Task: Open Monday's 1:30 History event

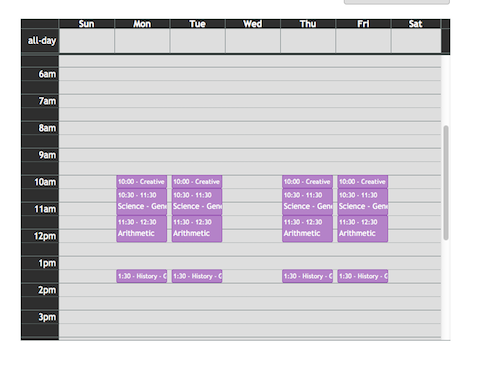Action: [x=142, y=276]
